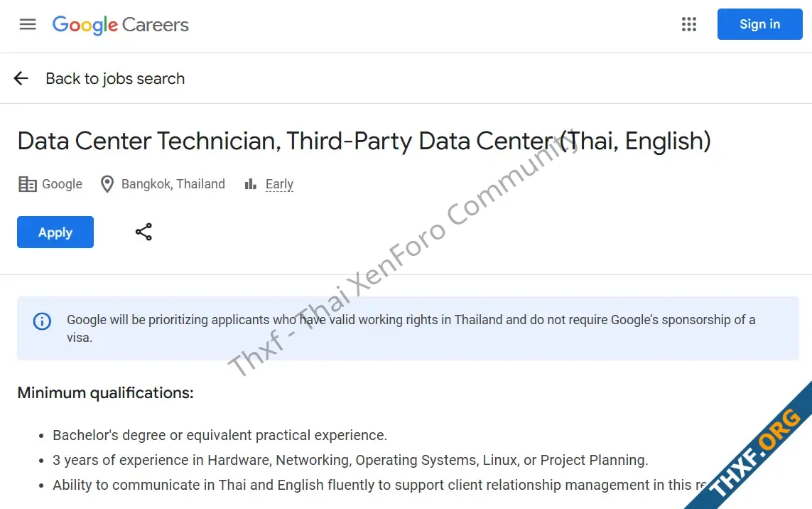Click the Minimum qualifications heading

point(106,393)
